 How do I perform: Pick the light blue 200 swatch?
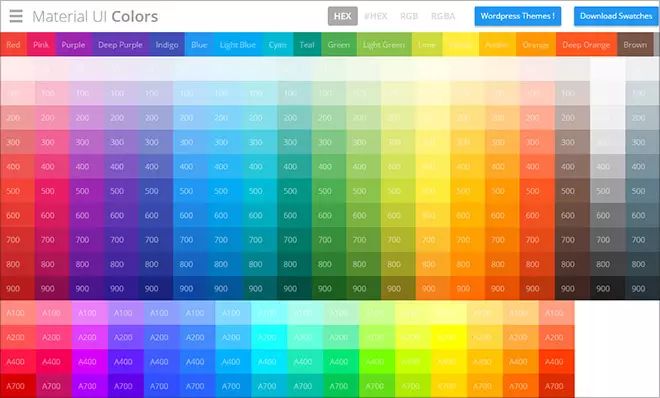[x=225, y=118]
